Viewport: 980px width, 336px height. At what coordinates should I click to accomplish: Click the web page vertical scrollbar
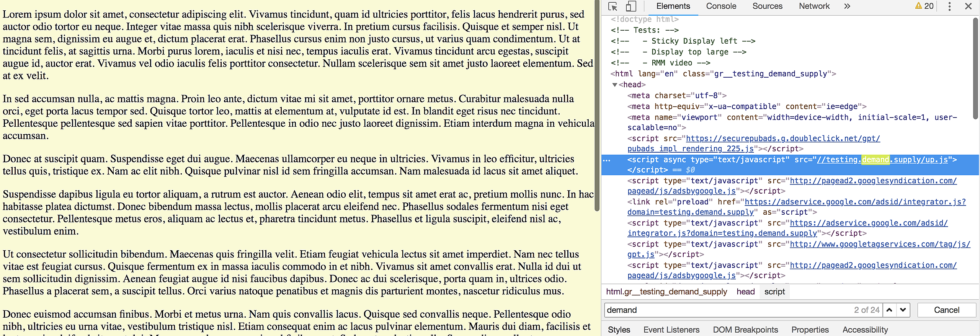click(x=597, y=105)
